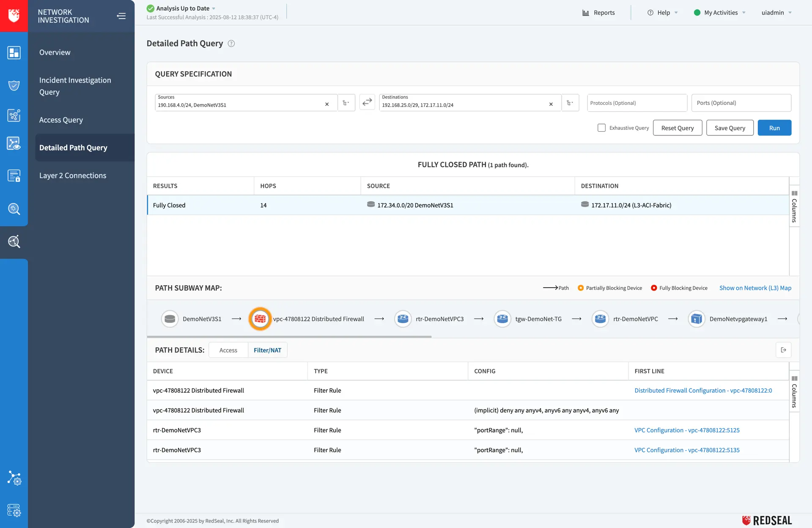Open Layer 2 Connections menu item
This screenshot has height=528, width=812.
click(73, 176)
